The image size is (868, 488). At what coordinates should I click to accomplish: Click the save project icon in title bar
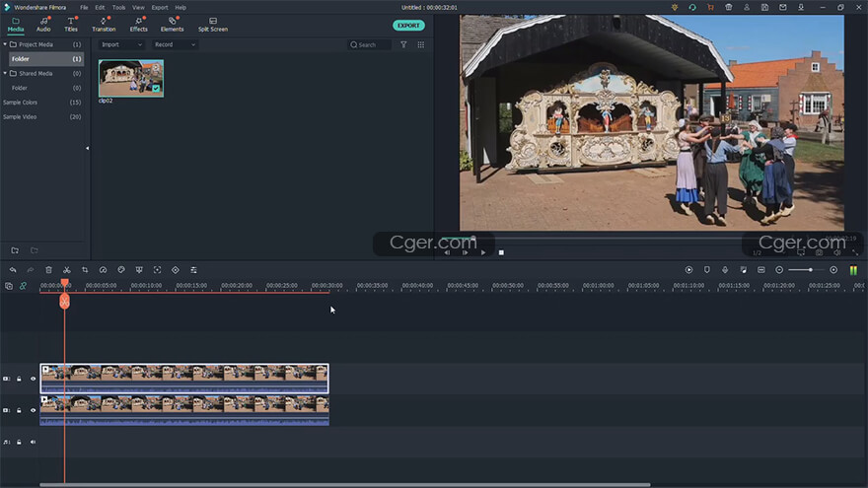pyautogui.click(x=764, y=7)
